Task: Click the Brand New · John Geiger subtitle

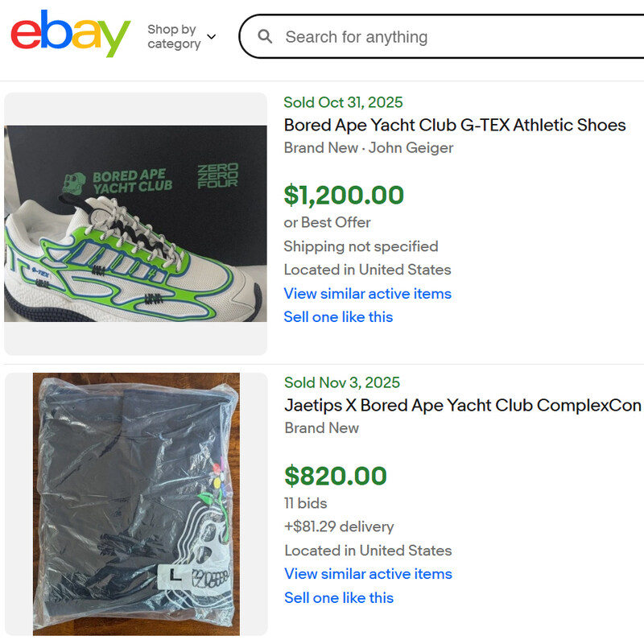Action: (368, 148)
